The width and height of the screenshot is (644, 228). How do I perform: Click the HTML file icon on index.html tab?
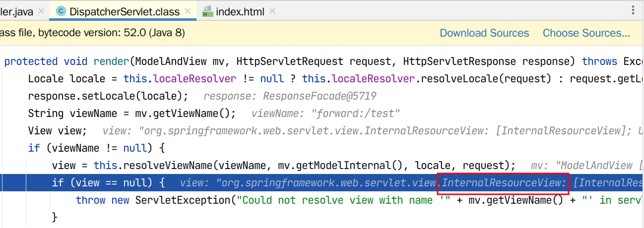207,11
